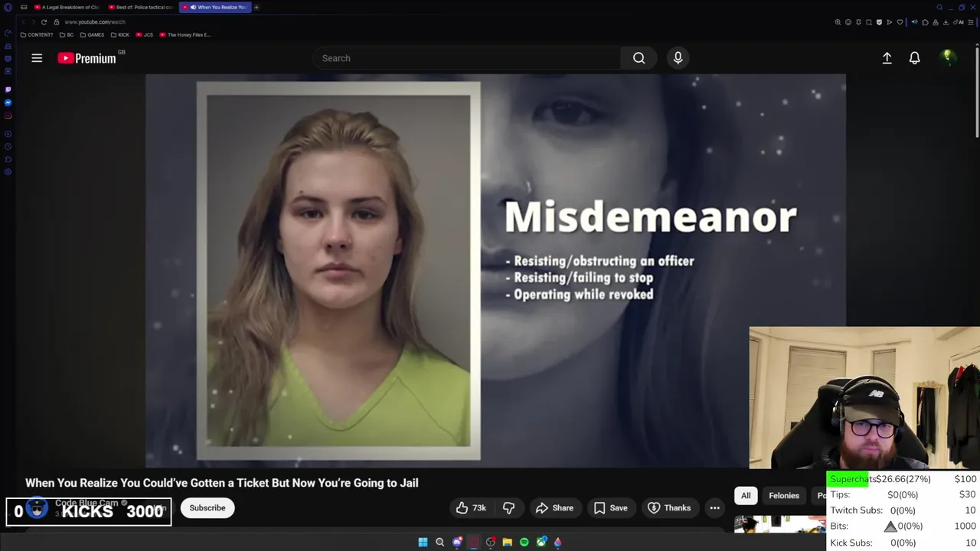Open the more actions ellipsis menu
Screen dimensions: 980x551
coord(714,507)
